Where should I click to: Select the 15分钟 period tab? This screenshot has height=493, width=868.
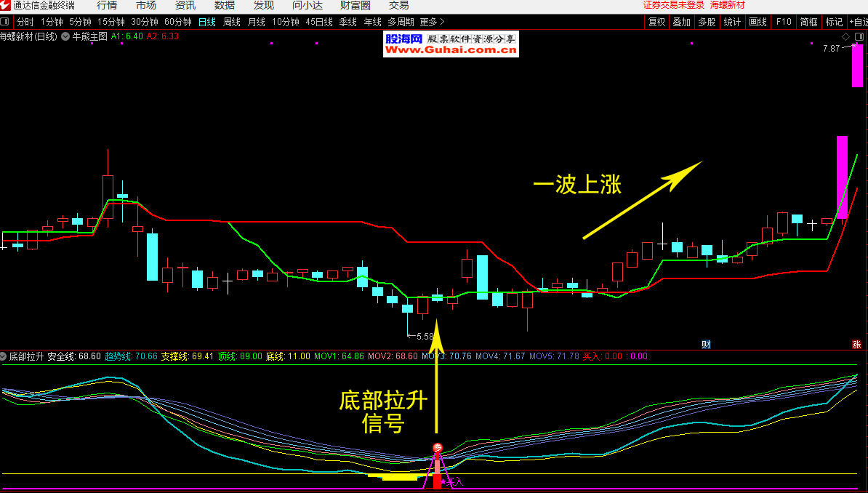[111, 22]
